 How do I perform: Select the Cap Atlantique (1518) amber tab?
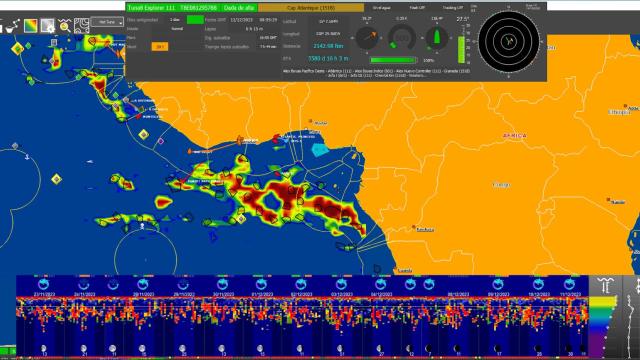click(x=311, y=8)
